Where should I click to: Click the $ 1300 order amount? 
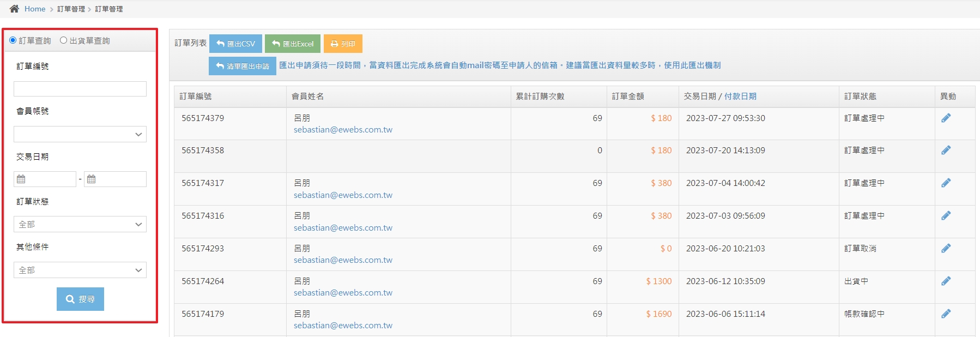point(659,281)
